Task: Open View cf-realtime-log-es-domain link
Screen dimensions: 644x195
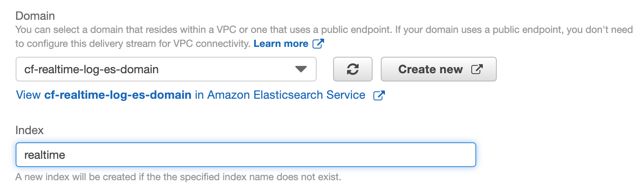Action: (x=190, y=95)
